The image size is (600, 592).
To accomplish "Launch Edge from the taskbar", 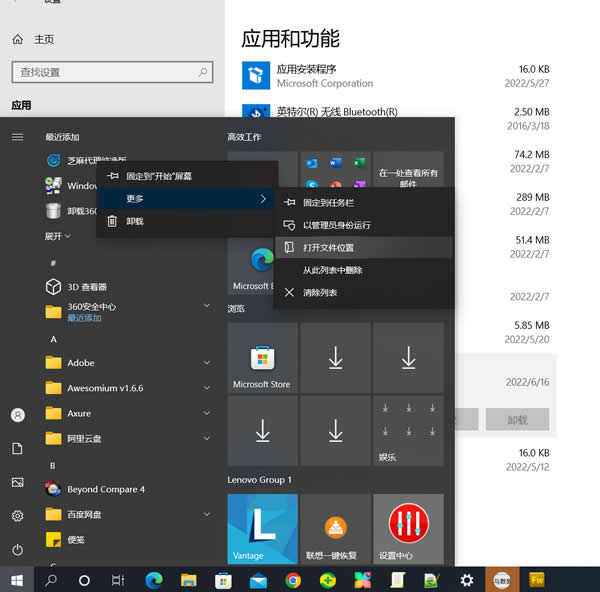I will coord(154,580).
